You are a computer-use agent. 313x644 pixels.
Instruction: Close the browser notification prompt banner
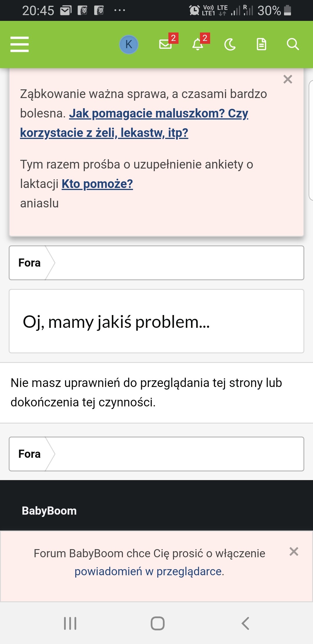tap(294, 551)
